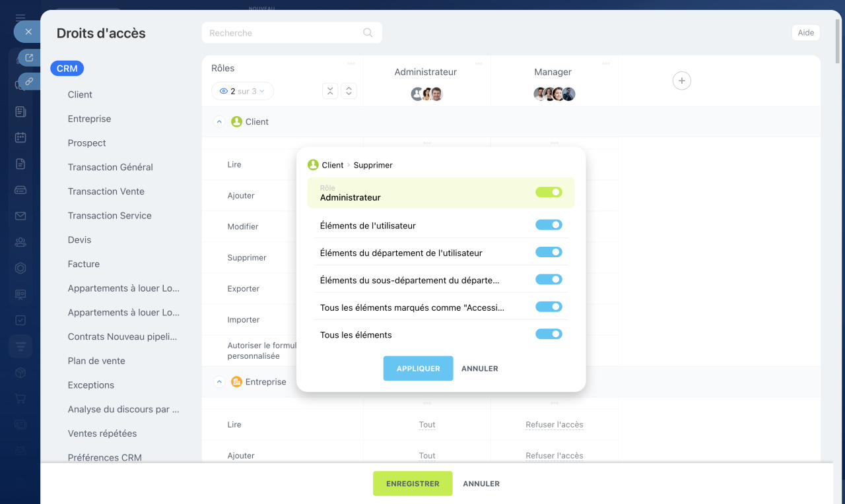This screenshot has width=845, height=504.
Task: Disable the Éléments de l'utilisateur toggle
Action: click(549, 225)
